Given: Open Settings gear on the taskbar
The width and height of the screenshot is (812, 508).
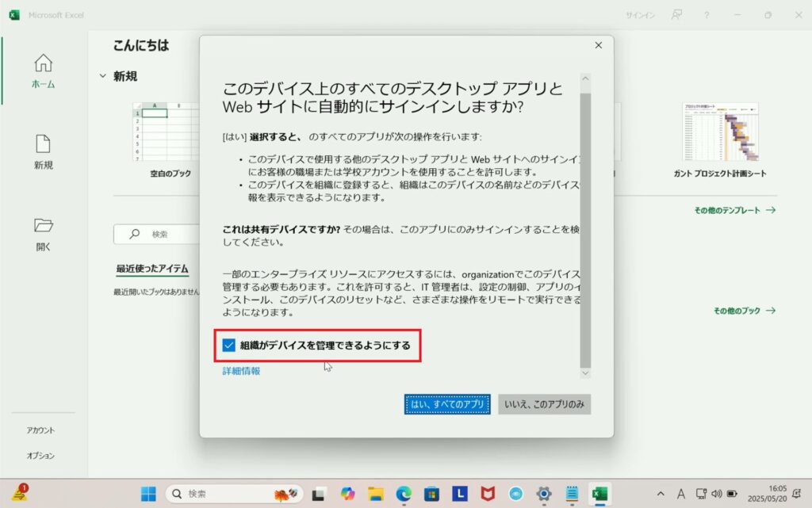Looking at the screenshot, I should click(544, 494).
